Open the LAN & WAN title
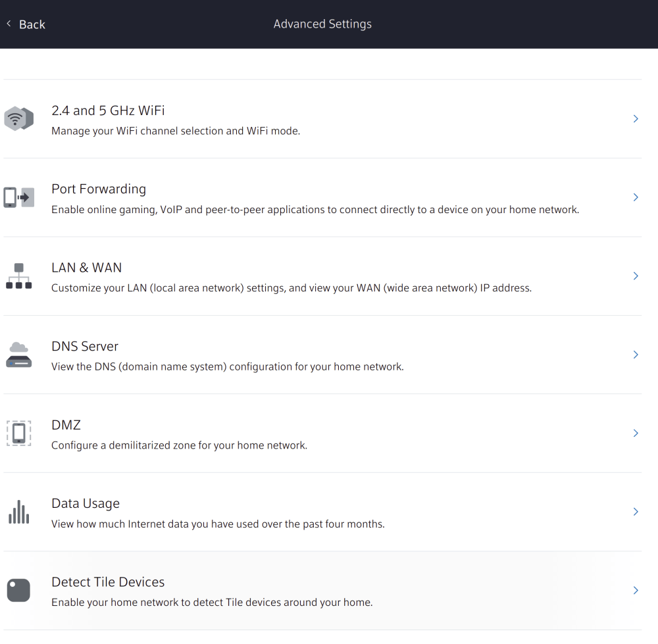The image size is (658, 644). coord(86,268)
